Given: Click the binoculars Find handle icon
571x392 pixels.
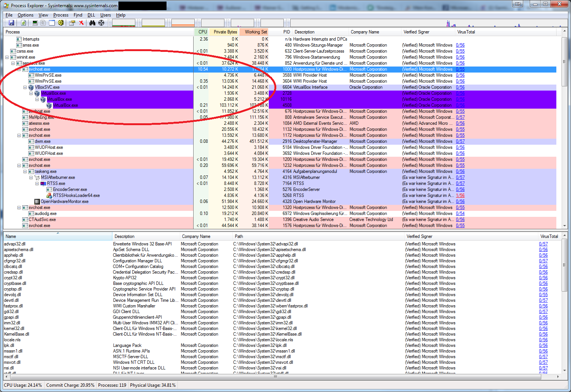Looking at the screenshot, I should click(x=92, y=23).
